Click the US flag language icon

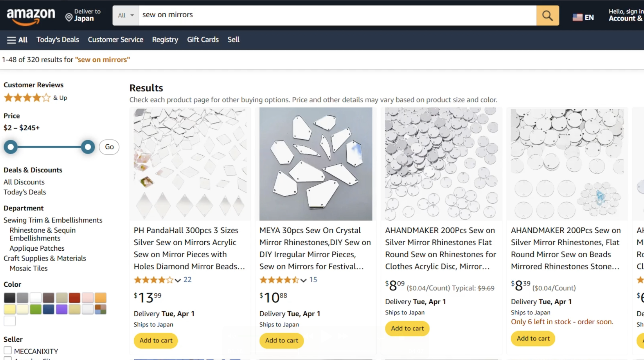[x=578, y=17]
